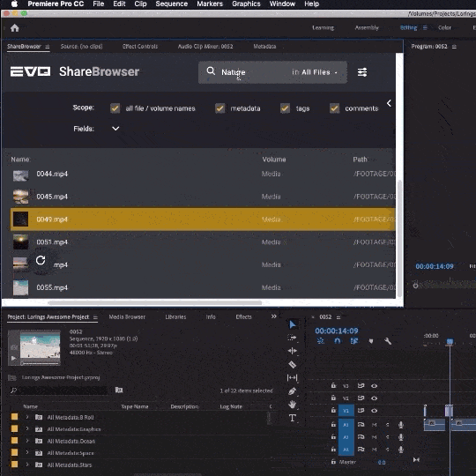Show hidden panel tabs with double chevron

click(273, 316)
